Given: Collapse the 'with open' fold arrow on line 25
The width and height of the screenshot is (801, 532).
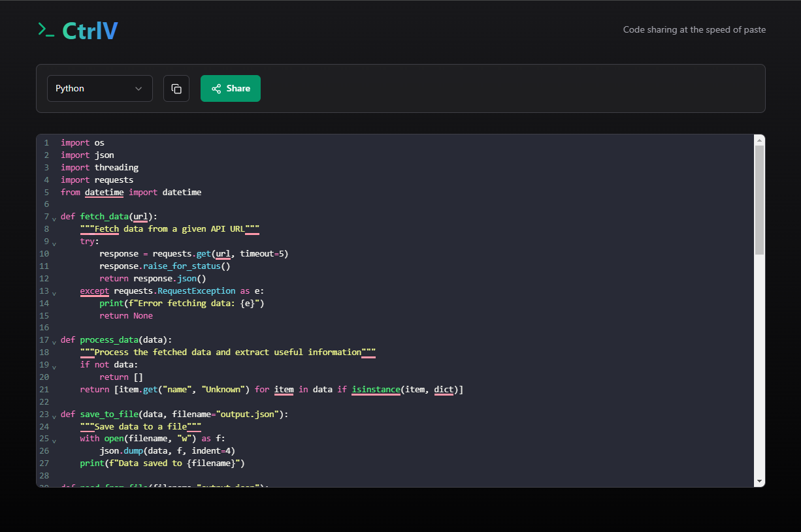Looking at the screenshot, I should pyautogui.click(x=54, y=441).
